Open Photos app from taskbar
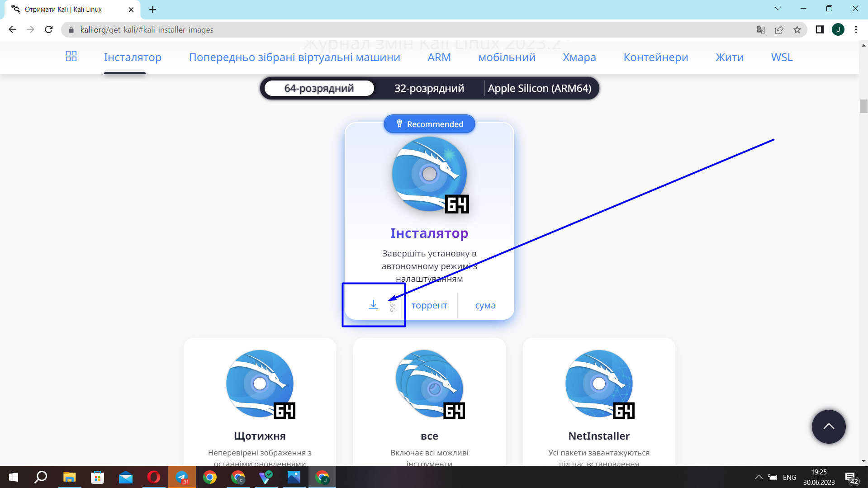The width and height of the screenshot is (868, 488). (294, 477)
